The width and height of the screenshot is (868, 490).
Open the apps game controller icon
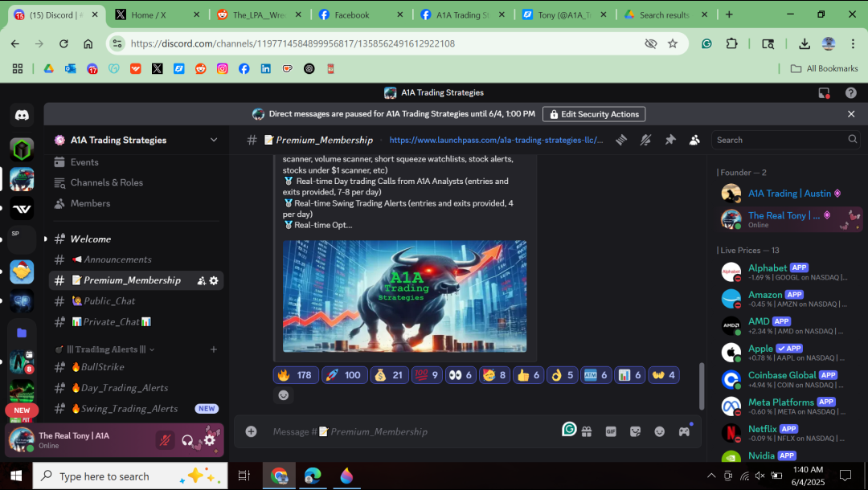coord(684,431)
